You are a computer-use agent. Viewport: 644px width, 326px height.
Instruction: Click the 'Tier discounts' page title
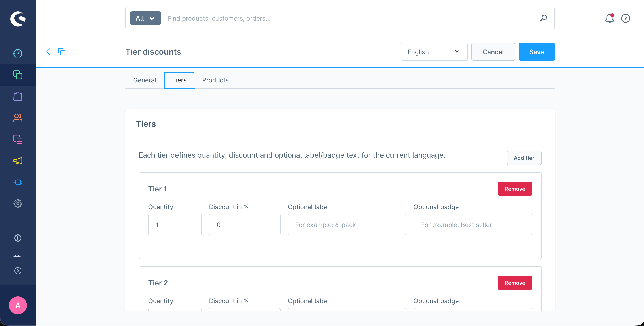click(x=153, y=52)
